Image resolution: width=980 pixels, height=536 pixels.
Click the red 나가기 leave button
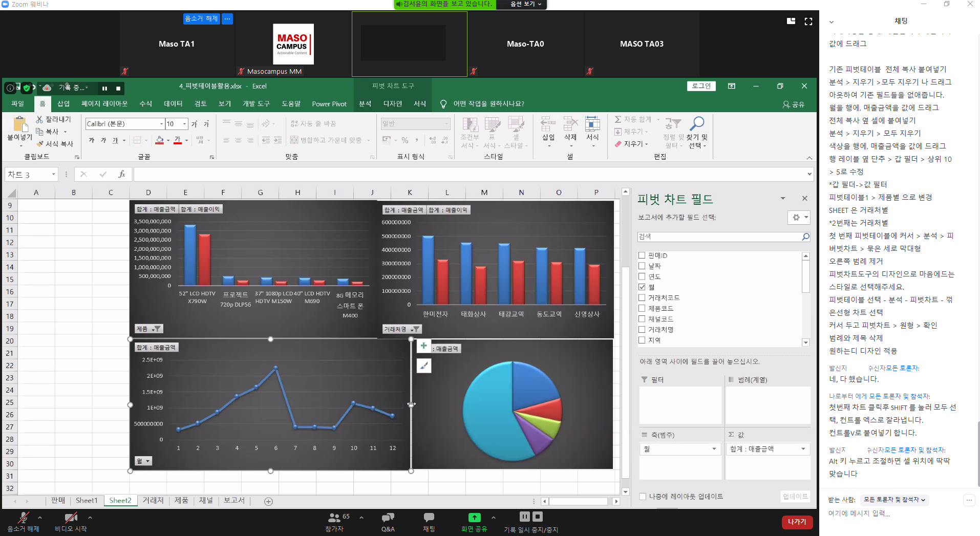pos(797,522)
